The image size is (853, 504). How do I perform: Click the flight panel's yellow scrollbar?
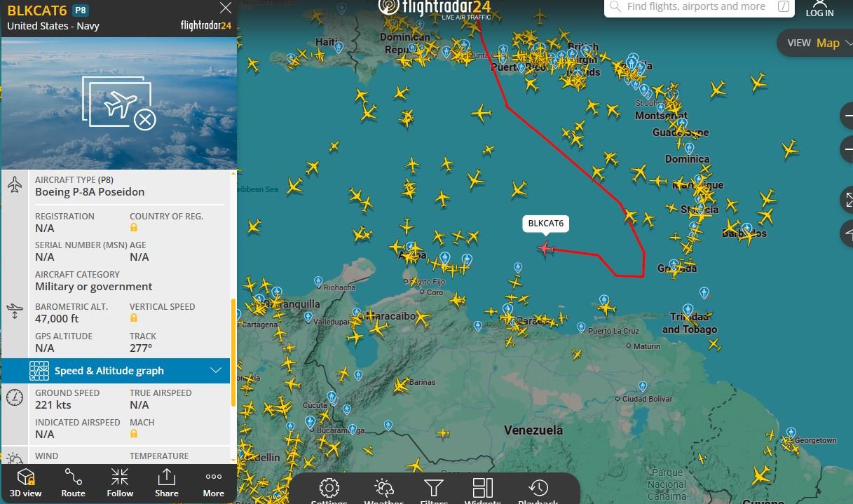234,352
